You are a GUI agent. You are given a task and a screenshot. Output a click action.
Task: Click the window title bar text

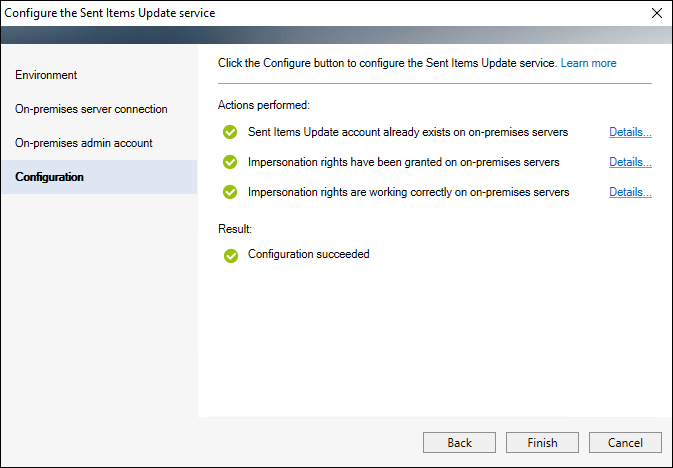(110, 13)
